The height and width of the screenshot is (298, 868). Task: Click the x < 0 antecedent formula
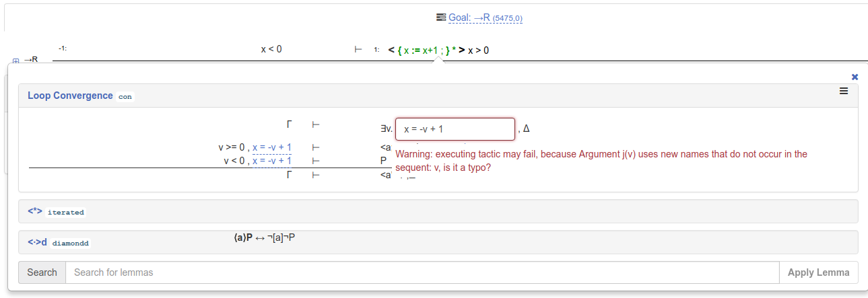[271, 49]
